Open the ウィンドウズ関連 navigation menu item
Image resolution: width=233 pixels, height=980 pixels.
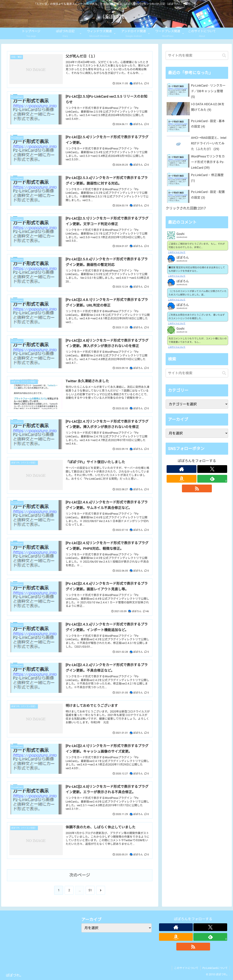[x=99, y=33]
